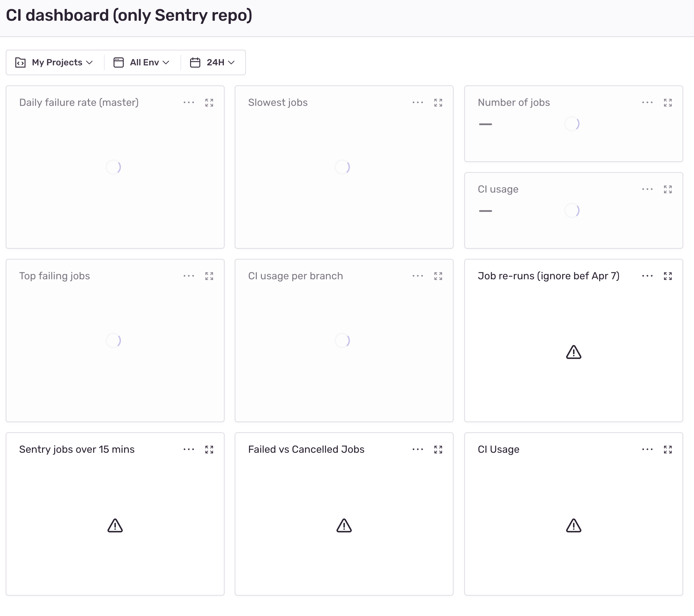The width and height of the screenshot is (694, 616).
Task: Click warning icon in Failed vs Cancelled Jobs
Action: point(344,525)
